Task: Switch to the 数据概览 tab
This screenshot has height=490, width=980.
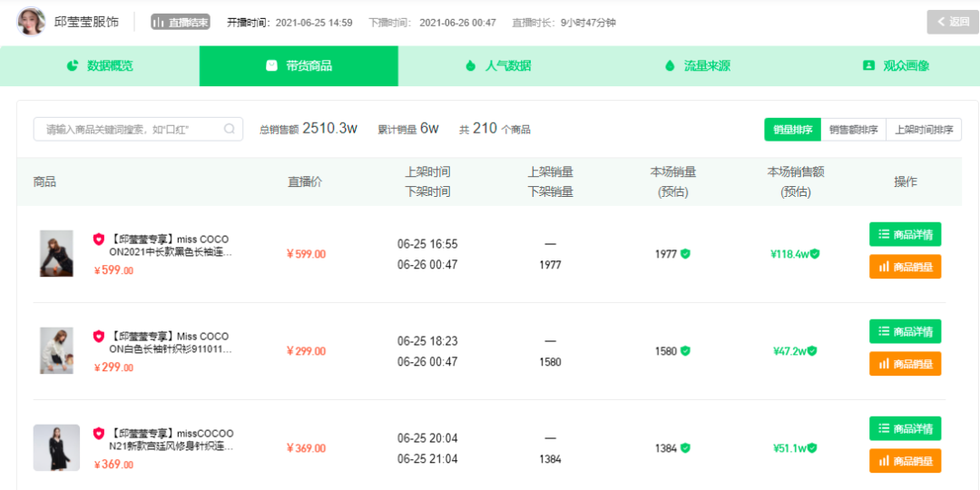Action: [x=100, y=65]
